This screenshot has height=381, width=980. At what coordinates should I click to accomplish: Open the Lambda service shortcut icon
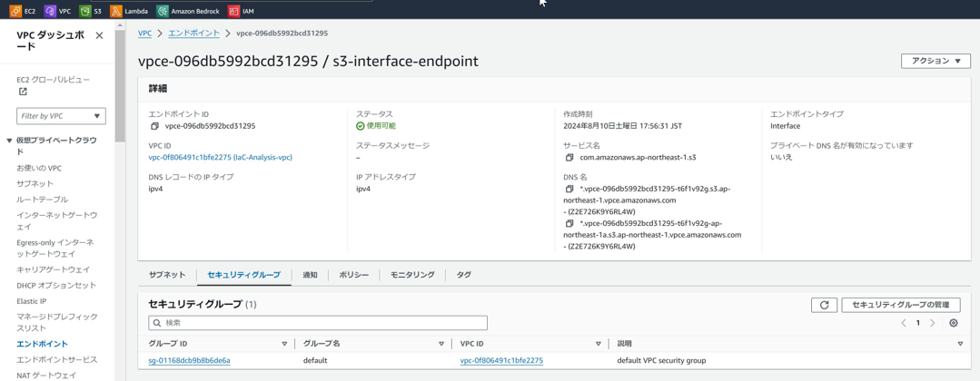[x=115, y=11]
